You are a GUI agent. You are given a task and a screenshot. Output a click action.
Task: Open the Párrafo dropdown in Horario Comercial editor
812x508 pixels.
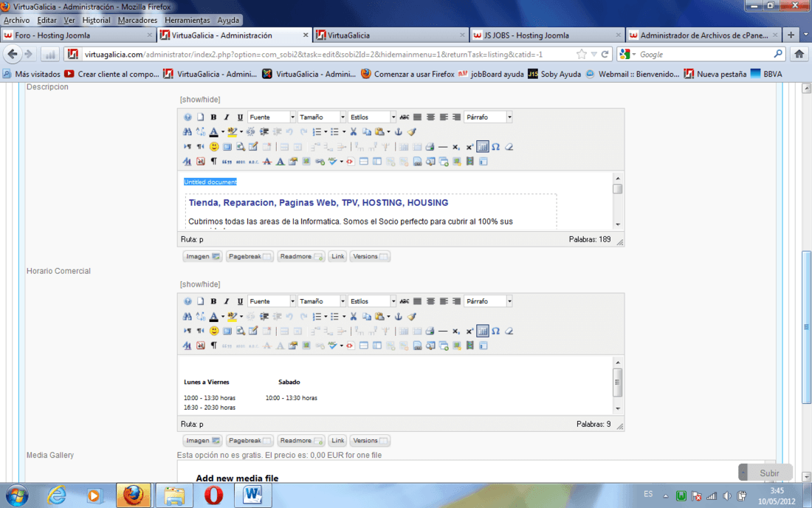488,301
